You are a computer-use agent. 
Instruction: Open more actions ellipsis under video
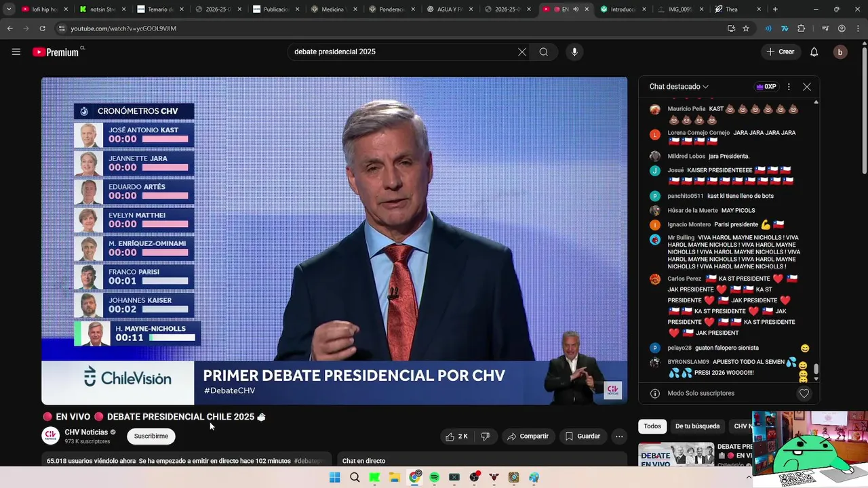click(619, 436)
